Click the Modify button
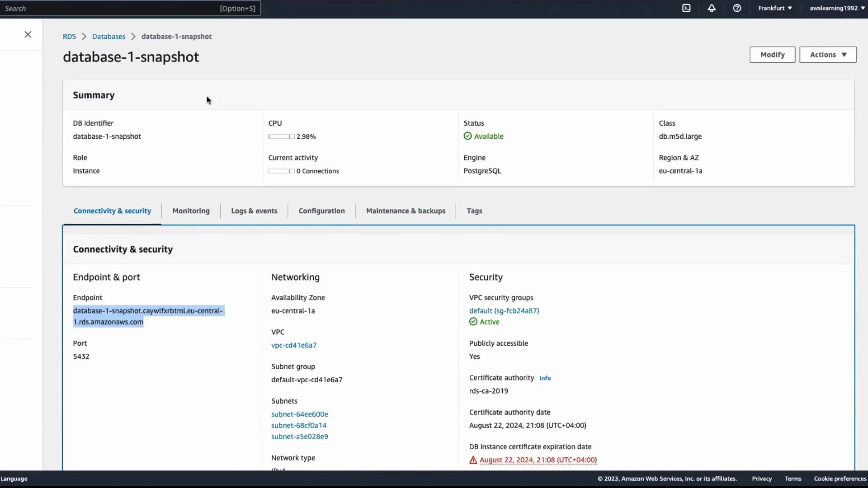868x488 pixels. coord(772,54)
